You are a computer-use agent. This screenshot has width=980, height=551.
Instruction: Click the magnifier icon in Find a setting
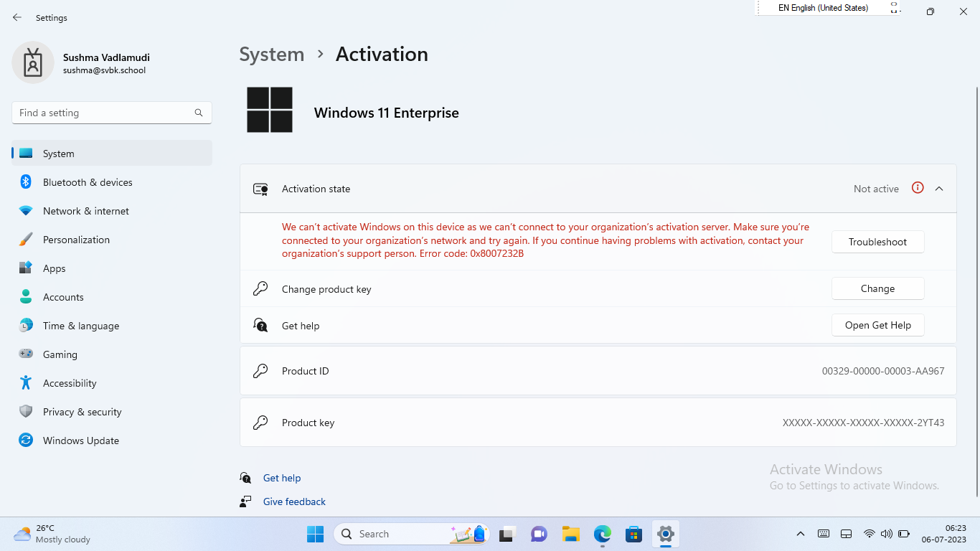pyautogui.click(x=199, y=113)
